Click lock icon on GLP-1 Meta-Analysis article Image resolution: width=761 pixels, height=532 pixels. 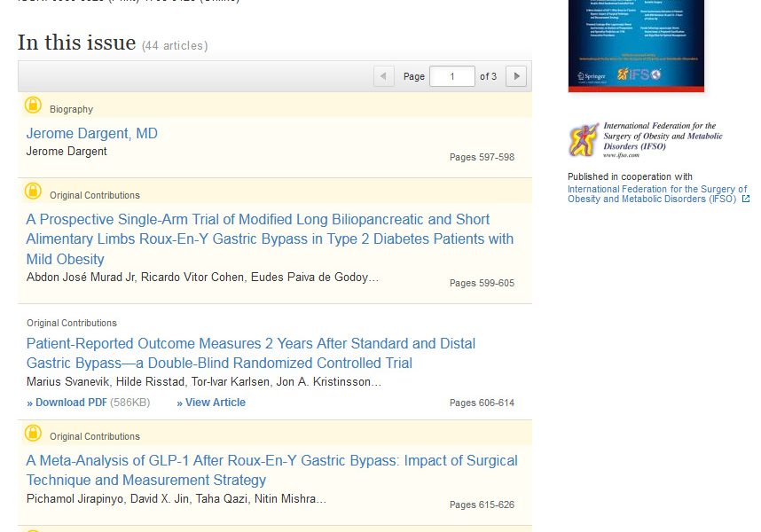pos(33,433)
